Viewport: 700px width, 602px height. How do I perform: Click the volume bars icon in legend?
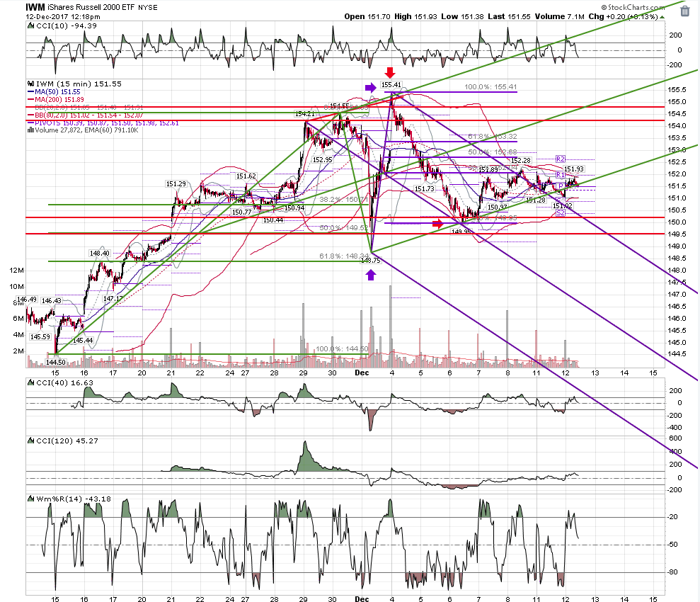tap(31, 130)
